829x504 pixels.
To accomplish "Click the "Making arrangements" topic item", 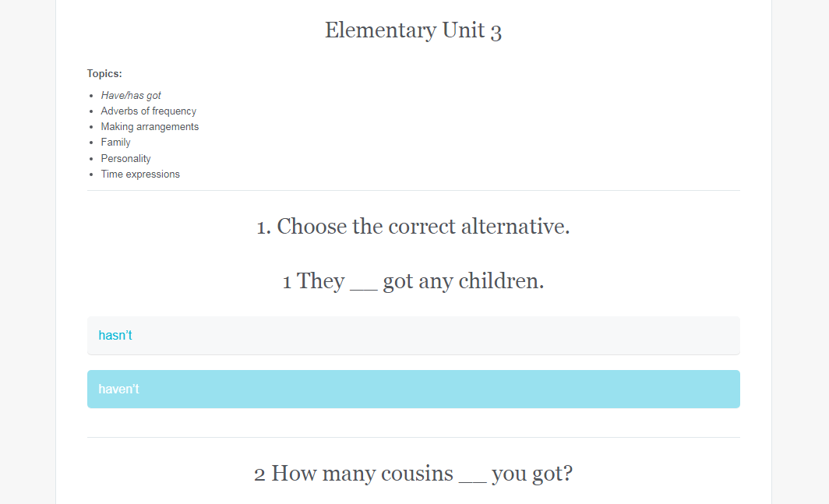I will pyautogui.click(x=150, y=127).
